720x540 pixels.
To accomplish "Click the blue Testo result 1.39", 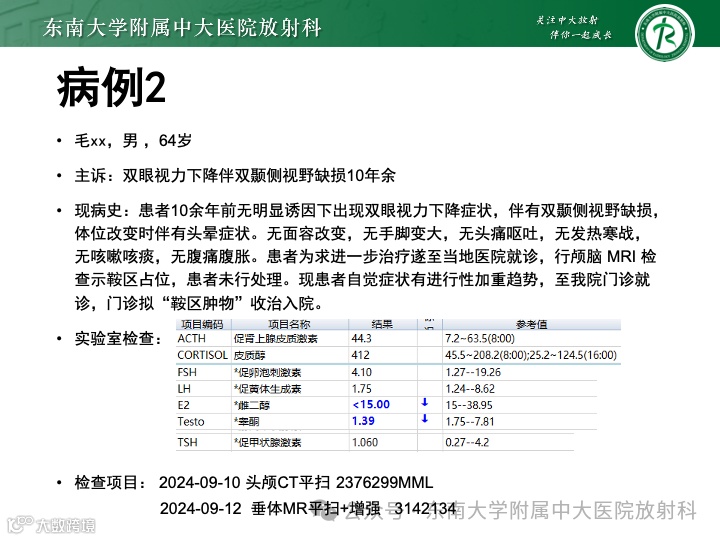I will (x=363, y=421).
